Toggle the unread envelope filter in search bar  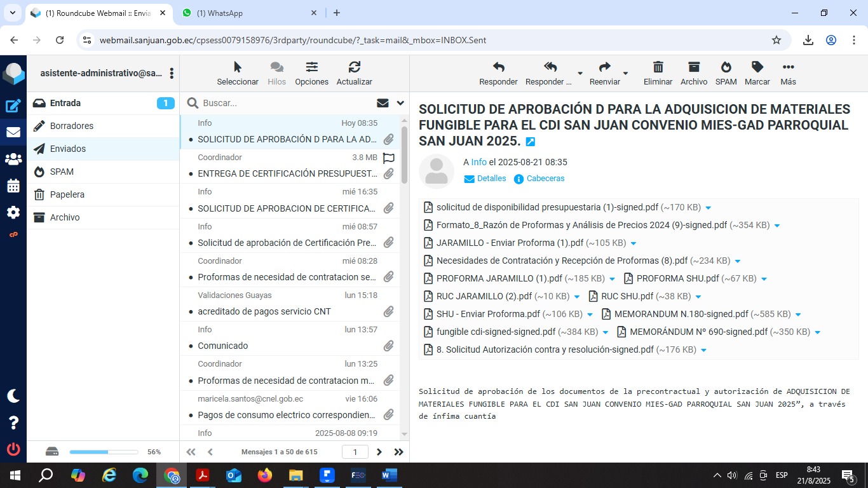click(x=383, y=103)
